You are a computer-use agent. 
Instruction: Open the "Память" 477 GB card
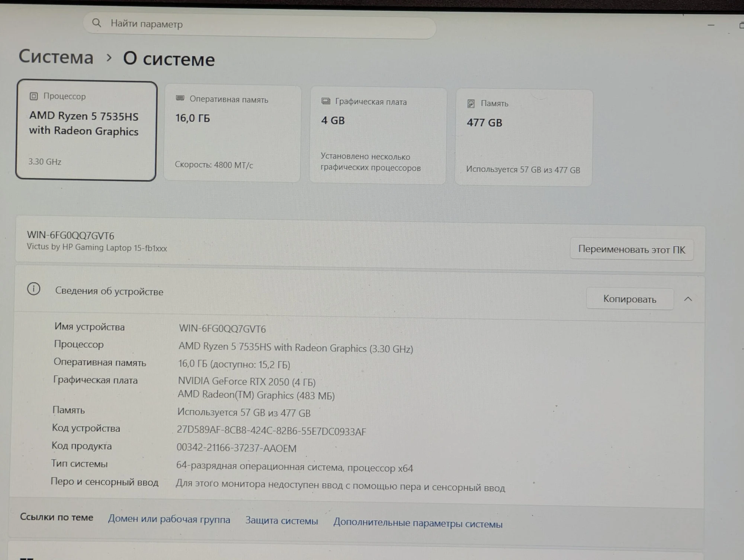523,138
